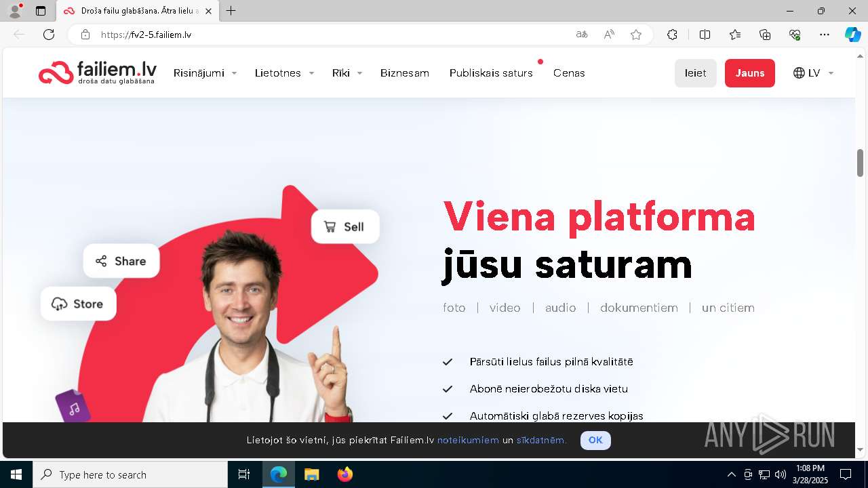
Task: Expand the Rīki dropdown
Action: [347, 73]
